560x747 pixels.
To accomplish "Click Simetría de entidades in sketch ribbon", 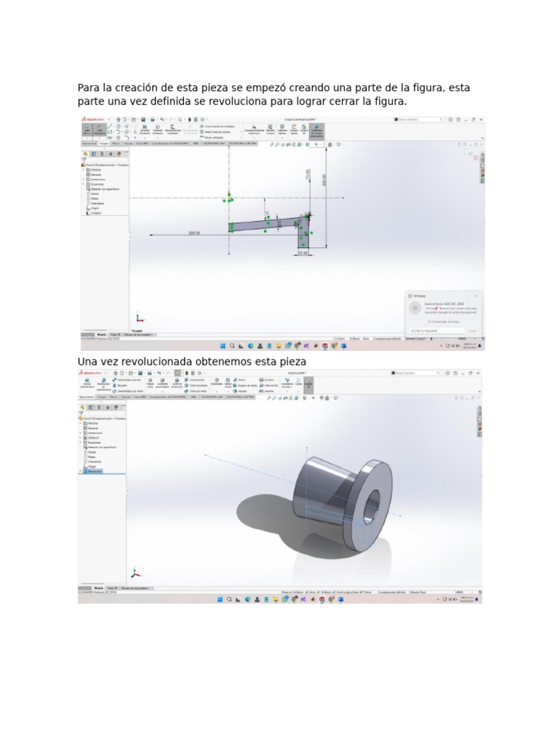I will pyautogui.click(x=217, y=126).
